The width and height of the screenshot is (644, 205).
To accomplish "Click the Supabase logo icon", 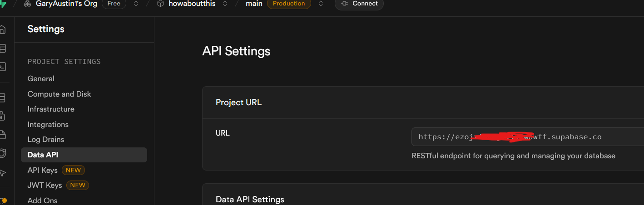I will tap(3, 4).
